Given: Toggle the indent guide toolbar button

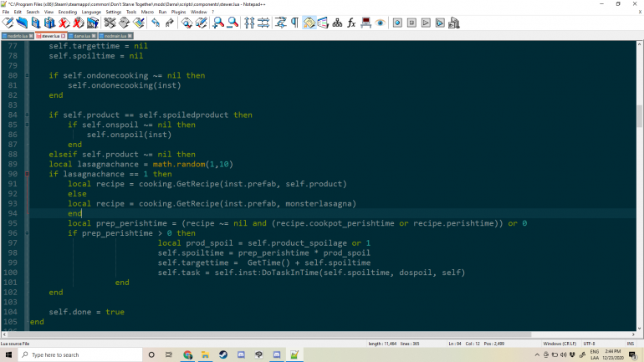Looking at the screenshot, I should tap(309, 23).
